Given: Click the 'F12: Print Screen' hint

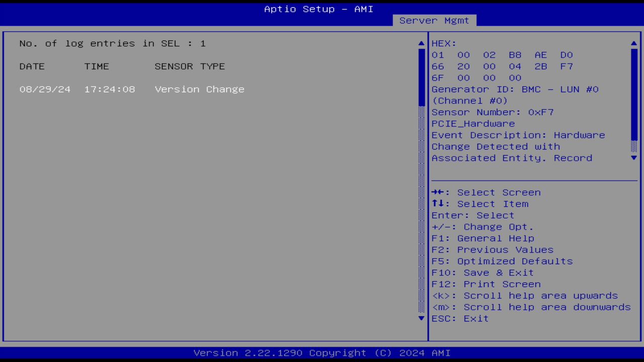Looking at the screenshot, I should (486, 284).
